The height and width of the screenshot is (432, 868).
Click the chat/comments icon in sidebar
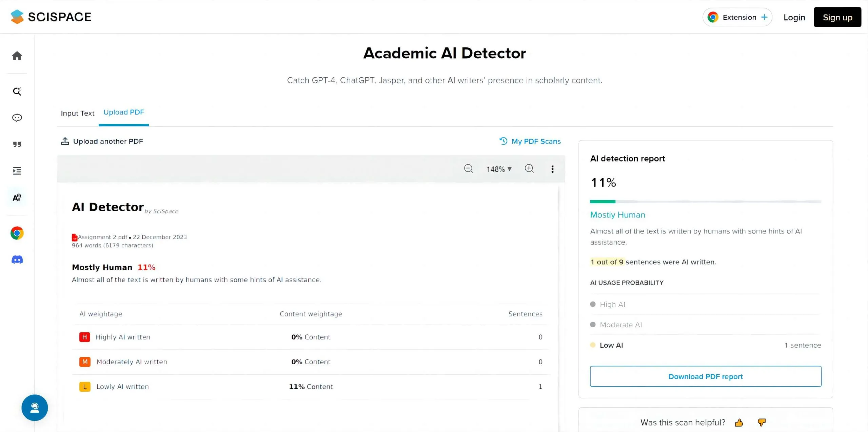17,117
